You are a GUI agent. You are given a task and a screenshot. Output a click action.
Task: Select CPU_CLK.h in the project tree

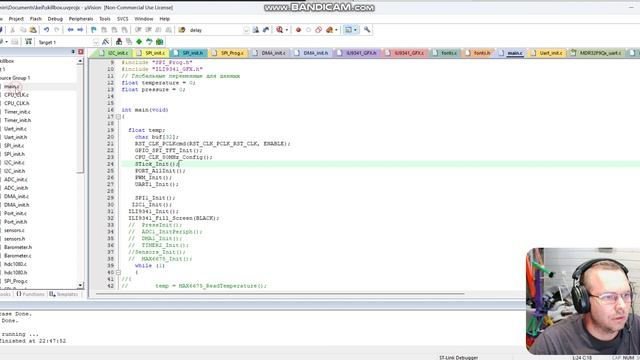pyautogui.click(x=17, y=103)
